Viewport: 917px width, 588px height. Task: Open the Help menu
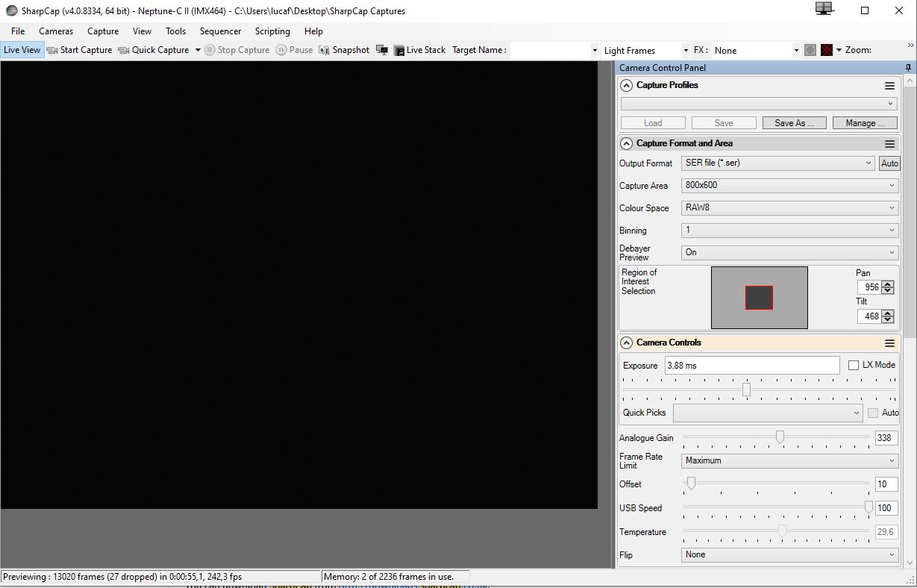(313, 31)
